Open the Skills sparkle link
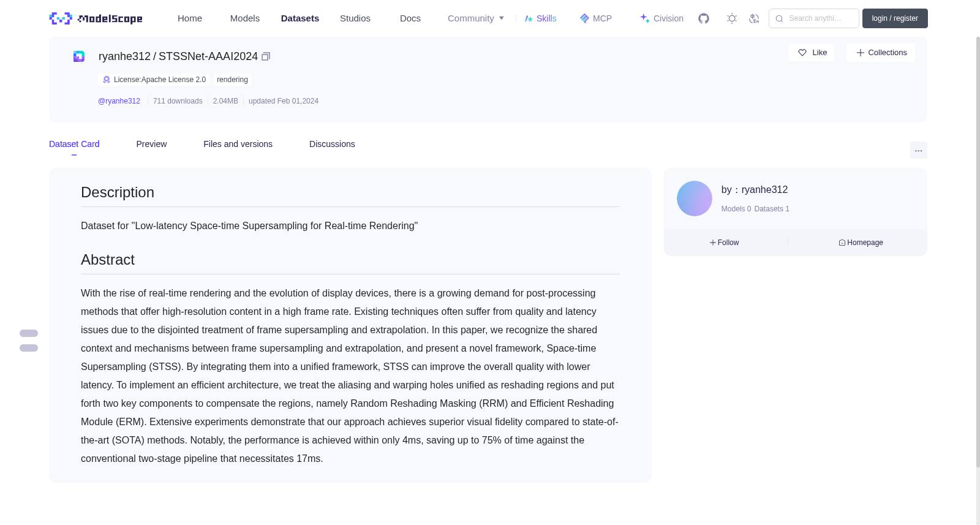This screenshot has height=525, width=980. click(540, 18)
